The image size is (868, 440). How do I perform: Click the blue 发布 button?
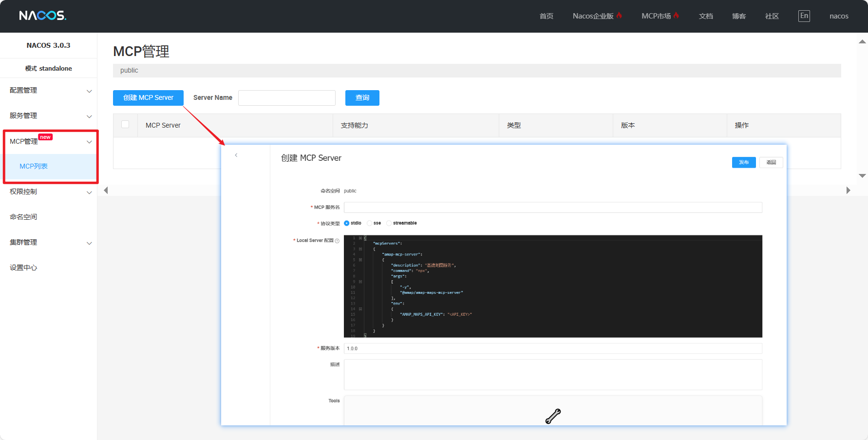pos(743,162)
